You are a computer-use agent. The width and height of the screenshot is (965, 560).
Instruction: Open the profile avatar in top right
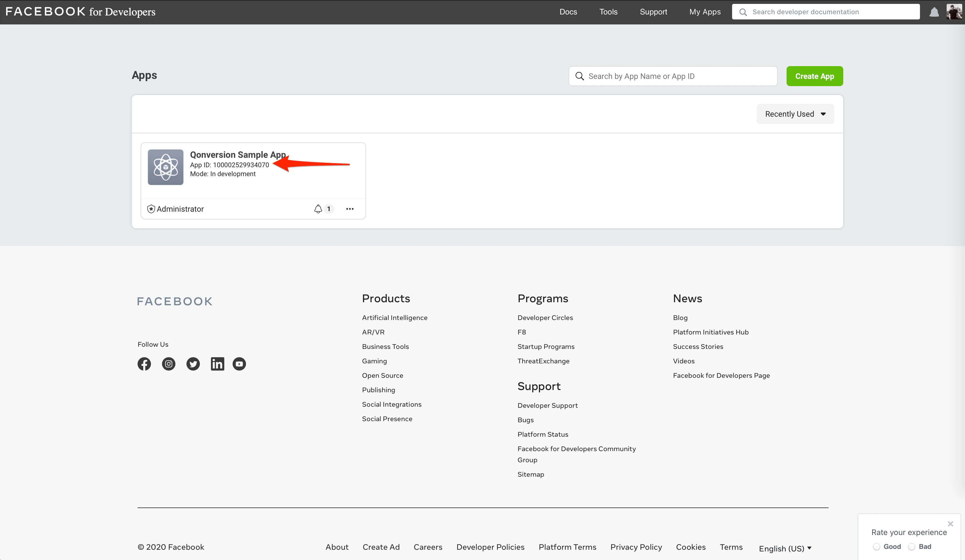954,12
